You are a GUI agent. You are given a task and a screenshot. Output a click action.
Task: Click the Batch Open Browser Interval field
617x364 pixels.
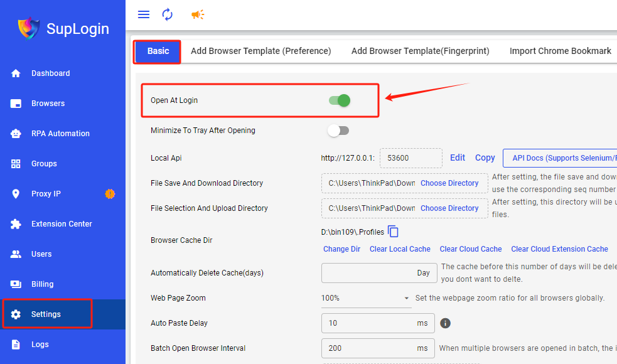point(370,348)
